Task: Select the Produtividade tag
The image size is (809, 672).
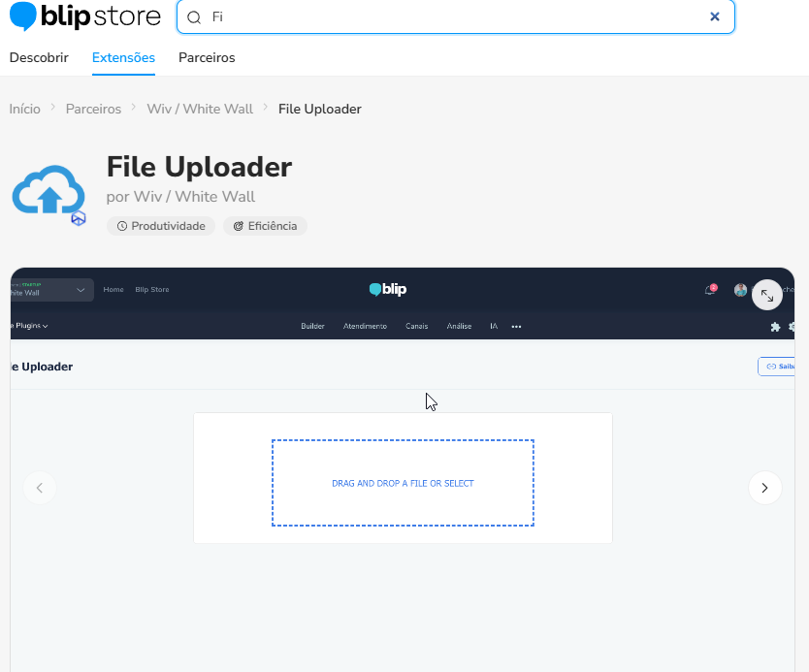Action: pos(161,226)
